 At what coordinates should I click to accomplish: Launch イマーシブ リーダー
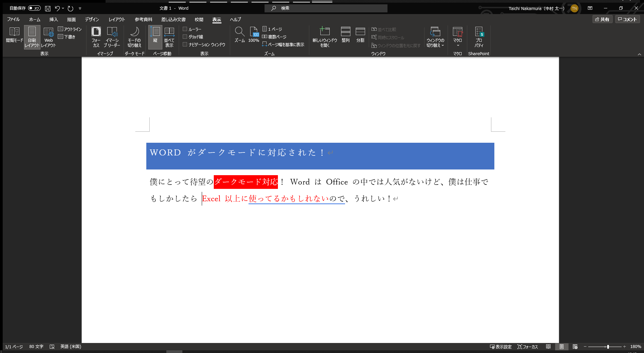(x=112, y=32)
